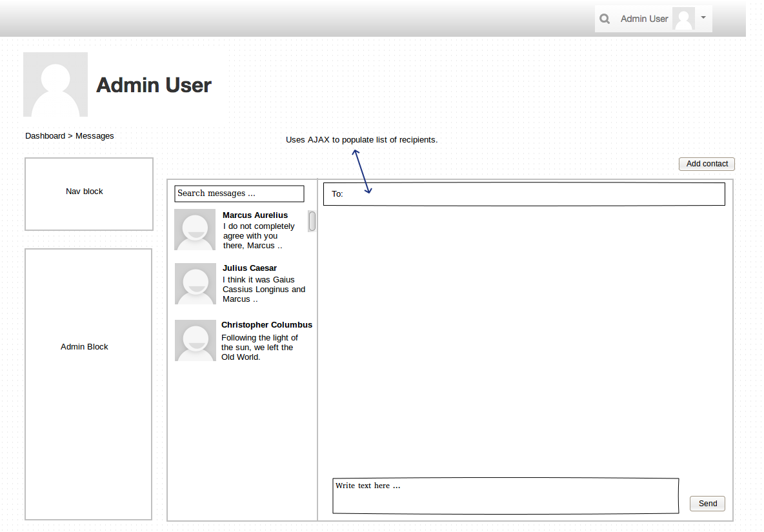Open Marcus Aurelius conversation avatar

[x=195, y=230]
